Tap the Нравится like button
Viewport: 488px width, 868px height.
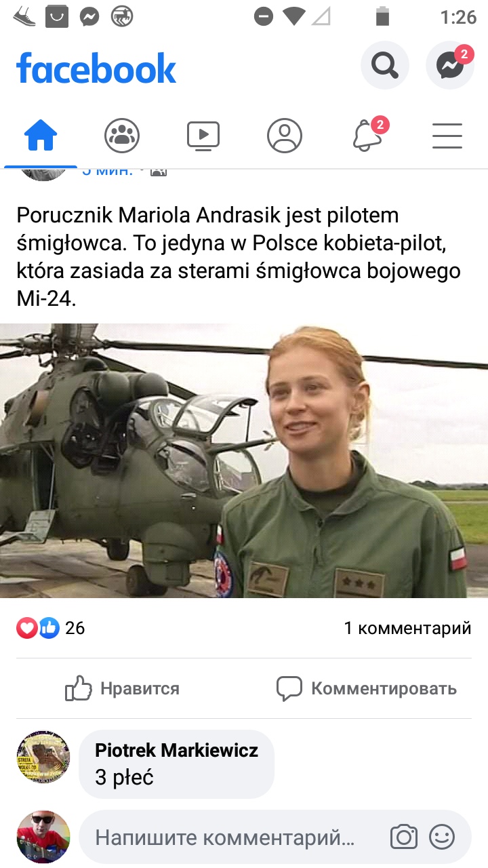pyautogui.click(x=122, y=689)
